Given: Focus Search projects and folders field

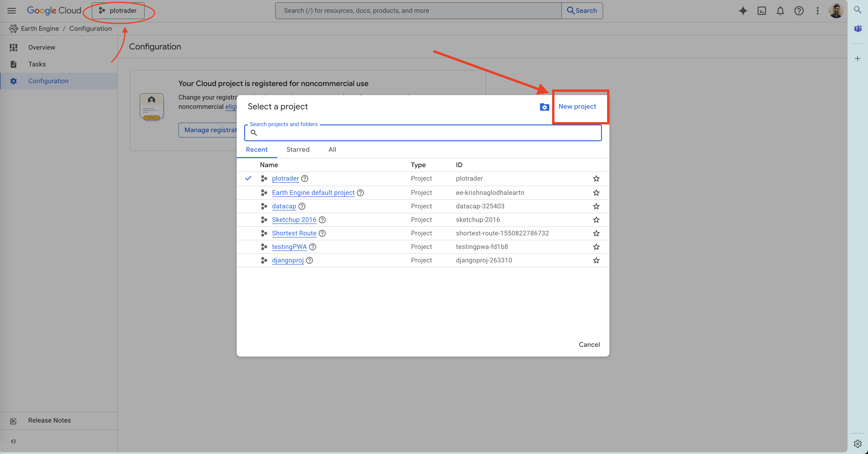Looking at the screenshot, I should tap(423, 132).
